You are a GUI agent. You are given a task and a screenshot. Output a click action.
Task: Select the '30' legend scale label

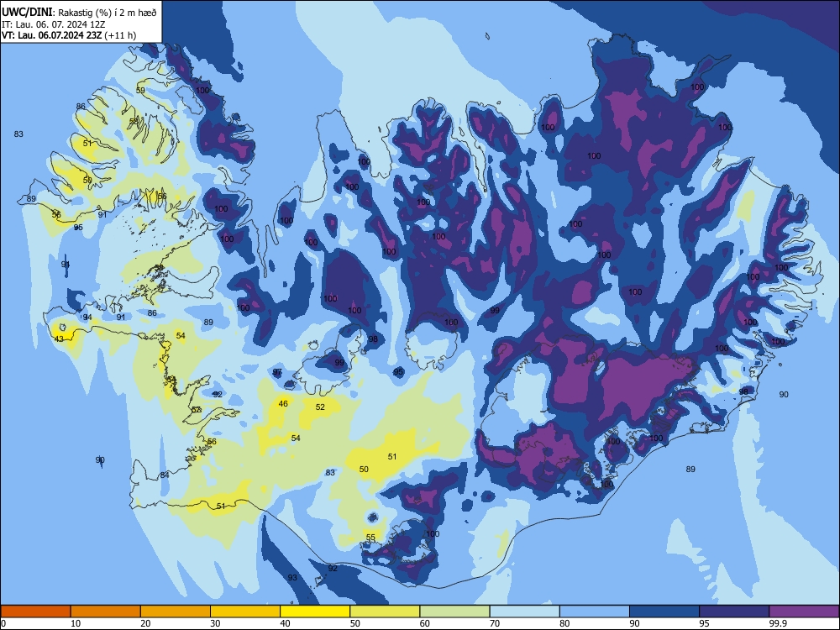click(x=215, y=623)
